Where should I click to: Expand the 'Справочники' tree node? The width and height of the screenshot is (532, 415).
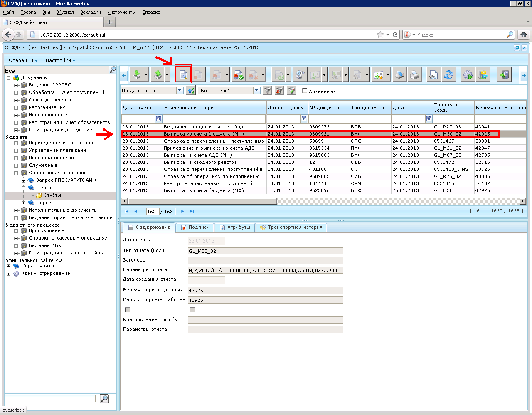point(8,266)
